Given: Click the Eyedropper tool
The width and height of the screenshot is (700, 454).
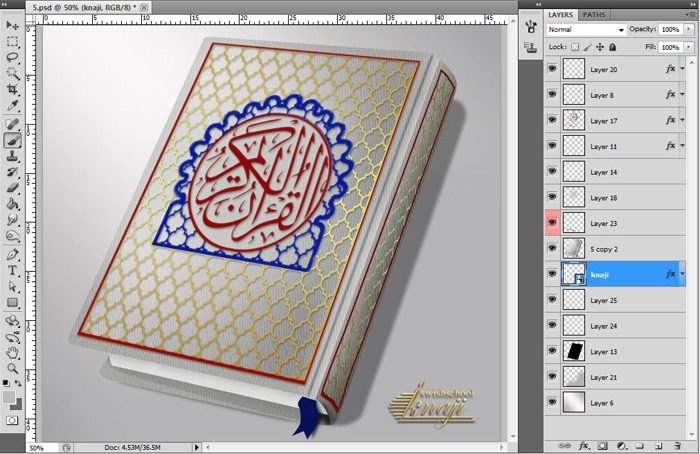Looking at the screenshot, I should click(13, 106).
